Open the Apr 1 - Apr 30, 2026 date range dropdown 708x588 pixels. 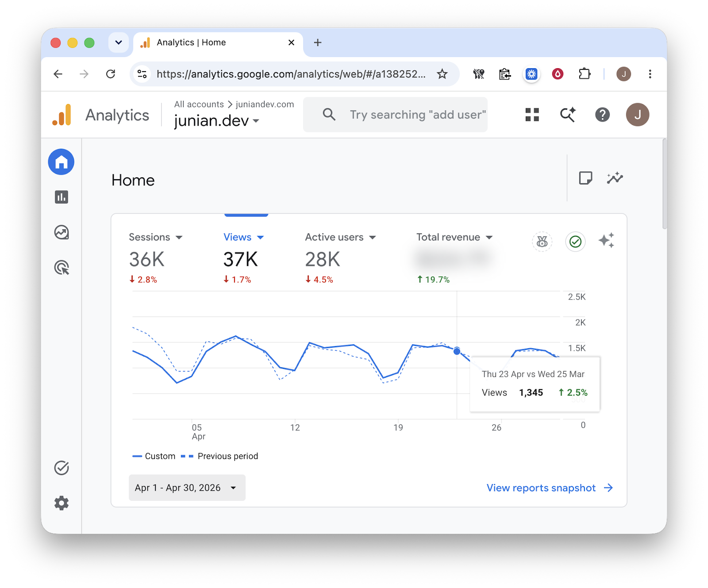click(187, 488)
